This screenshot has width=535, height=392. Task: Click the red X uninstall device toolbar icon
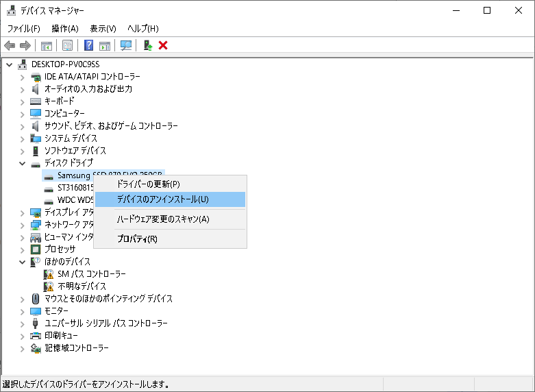[163, 45]
